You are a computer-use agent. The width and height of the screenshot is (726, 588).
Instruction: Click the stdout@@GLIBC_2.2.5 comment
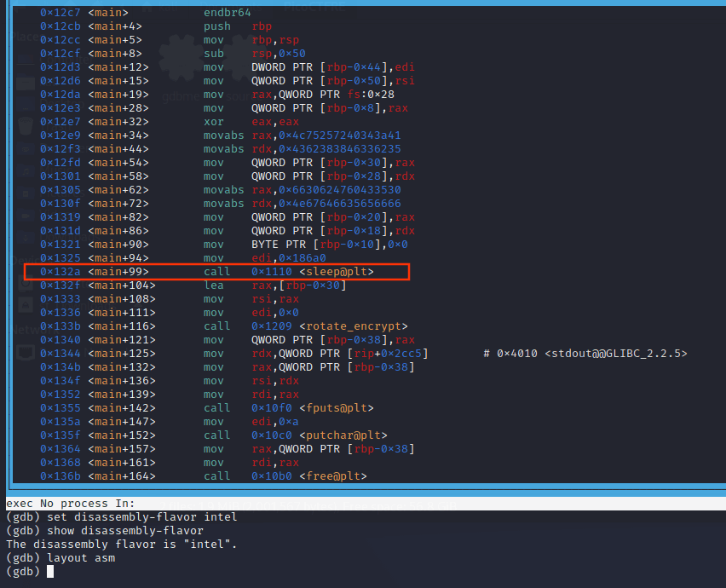(x=585, y=354)
